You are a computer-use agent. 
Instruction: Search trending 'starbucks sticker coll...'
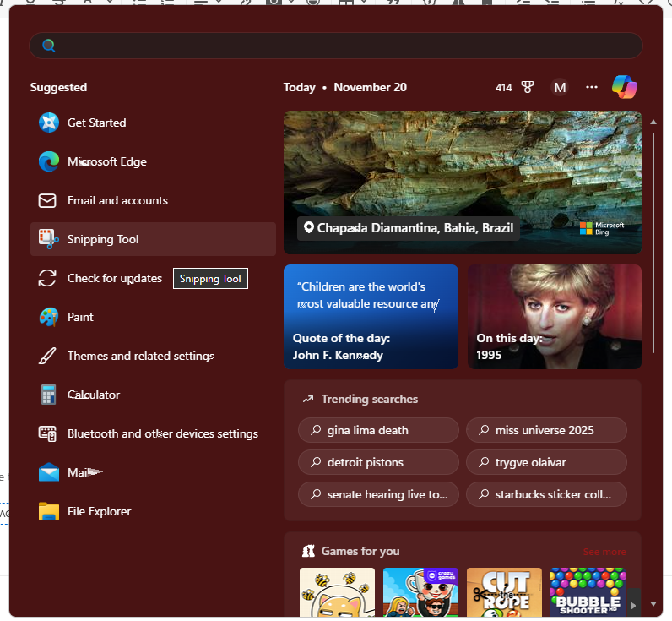click(546, 494)
